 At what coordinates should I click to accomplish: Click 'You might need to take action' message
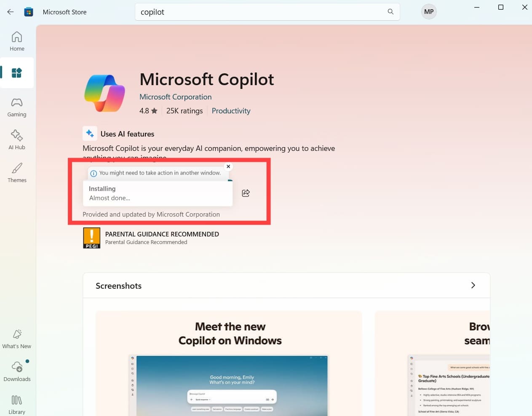[x=160, y=173]
